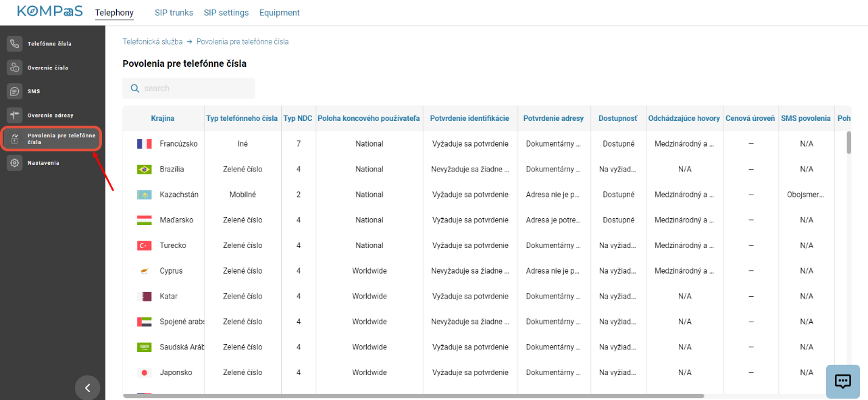Image resolution: width=868 pixels, height=400 pixels.
Task: Open the chat support widget
Action: tap(843, 381)
